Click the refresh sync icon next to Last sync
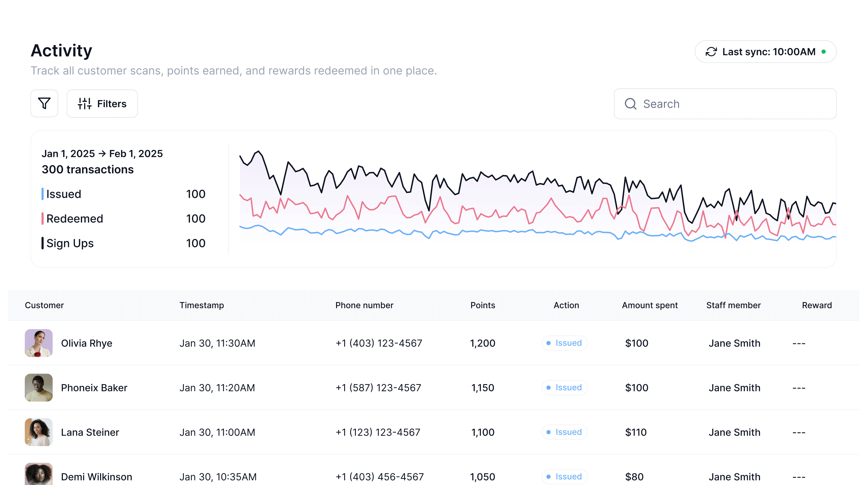This screenshot has height=485, width=868. (711, 51)
